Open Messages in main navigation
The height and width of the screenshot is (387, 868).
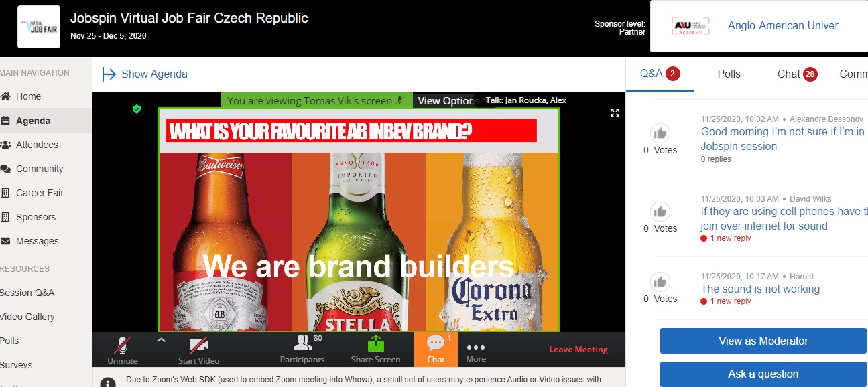38,241
